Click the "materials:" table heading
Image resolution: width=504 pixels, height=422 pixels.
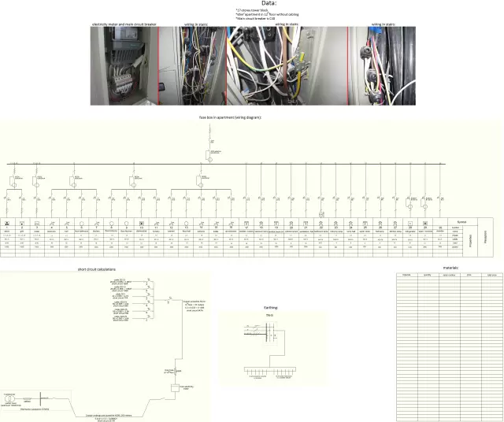(x=449, y=267)
